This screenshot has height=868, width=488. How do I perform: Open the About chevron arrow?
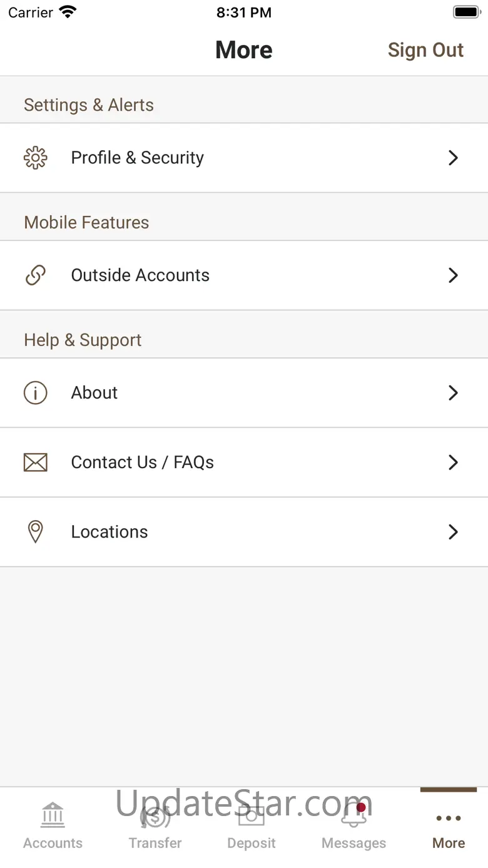coord(454,393)
